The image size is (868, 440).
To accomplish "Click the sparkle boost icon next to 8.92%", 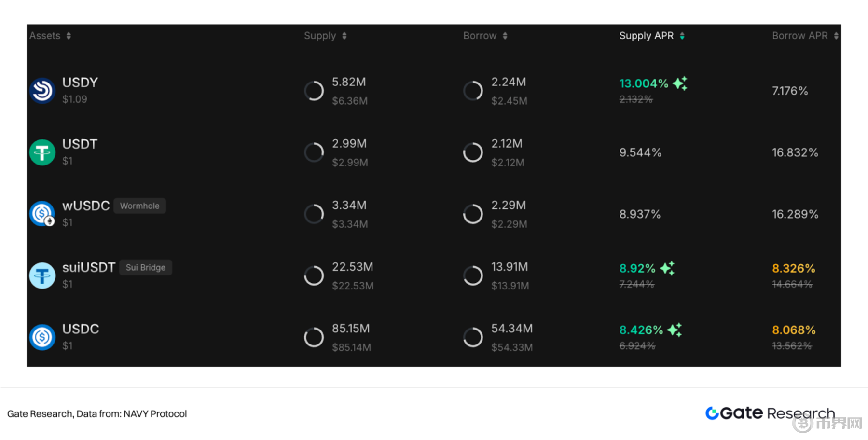I will click(667, 268).
